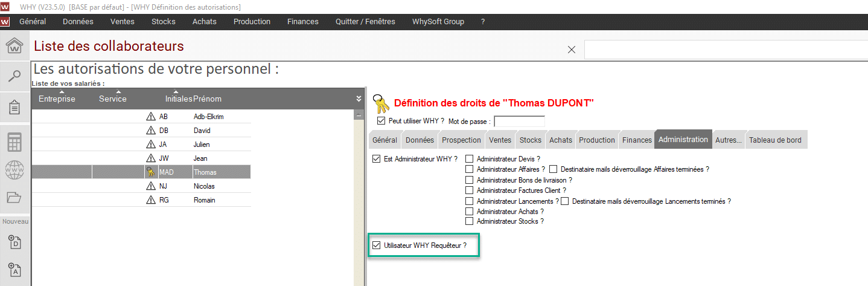Screen dimensions: 868x286
Task: Open the Général menu
Action: click(33, 21)
